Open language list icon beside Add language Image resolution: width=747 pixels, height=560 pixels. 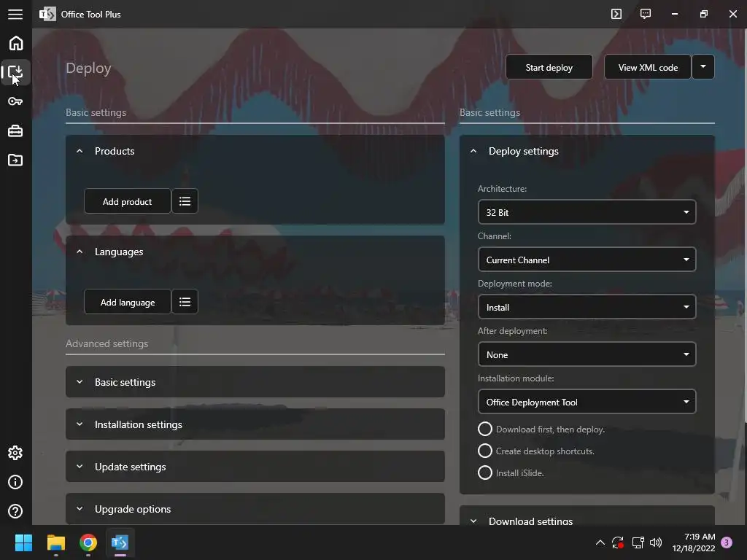pos(185,302)
